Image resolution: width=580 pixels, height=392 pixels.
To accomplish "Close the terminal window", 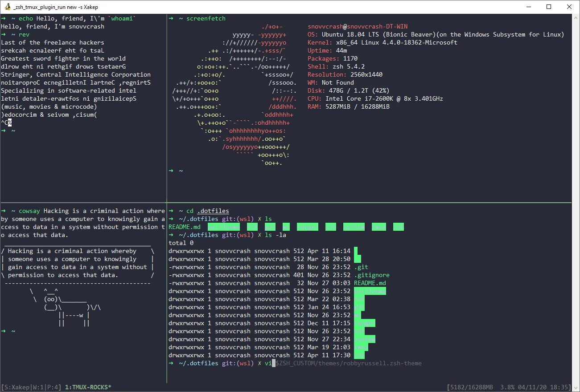I will point(569,7).
